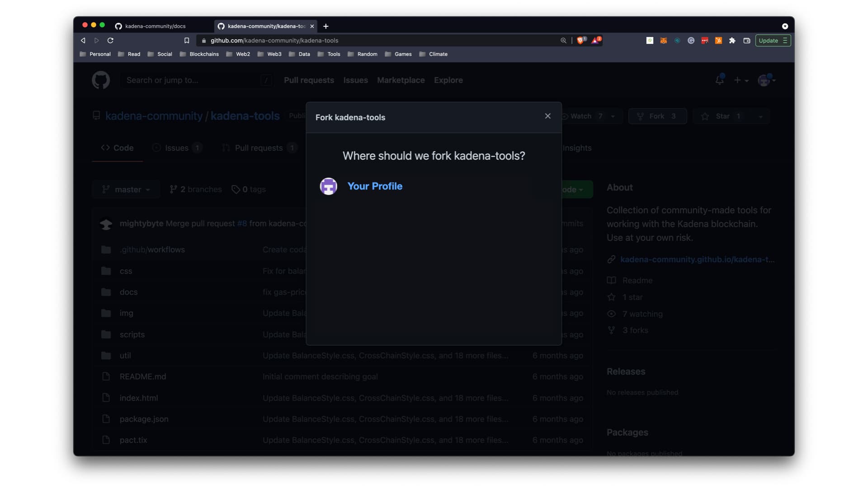Click the address bar URL

tap(274, 40)
